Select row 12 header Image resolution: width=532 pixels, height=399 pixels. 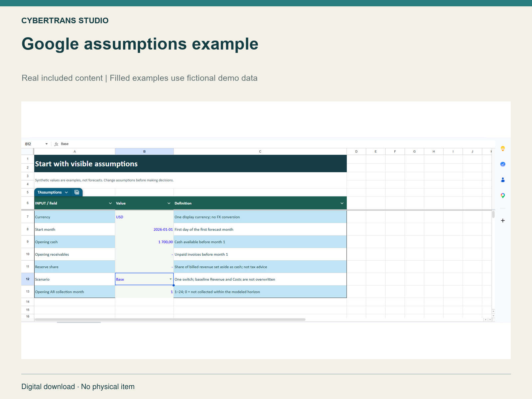coord(28,279)
